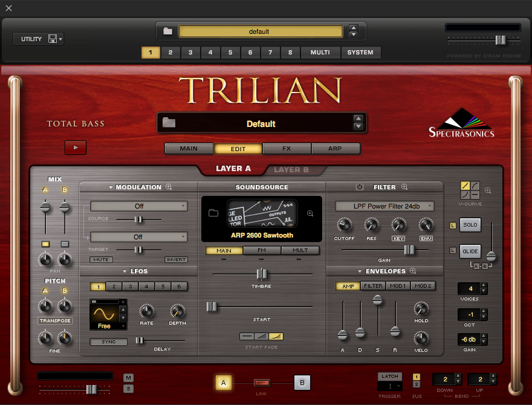The width and height of the screenshot is (532, 405).
Task: Select LFO 3 button
Action: point(131,287)
